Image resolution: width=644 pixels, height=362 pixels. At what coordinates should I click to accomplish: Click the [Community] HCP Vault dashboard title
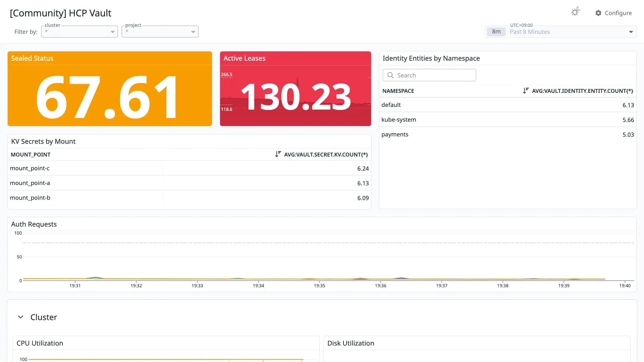coord(61,13)
